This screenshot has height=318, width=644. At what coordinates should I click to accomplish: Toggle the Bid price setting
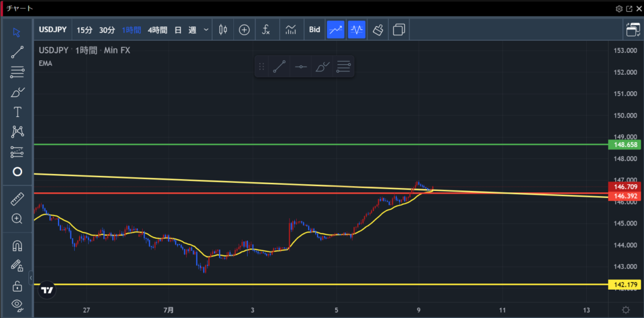(x=314, y=30)
